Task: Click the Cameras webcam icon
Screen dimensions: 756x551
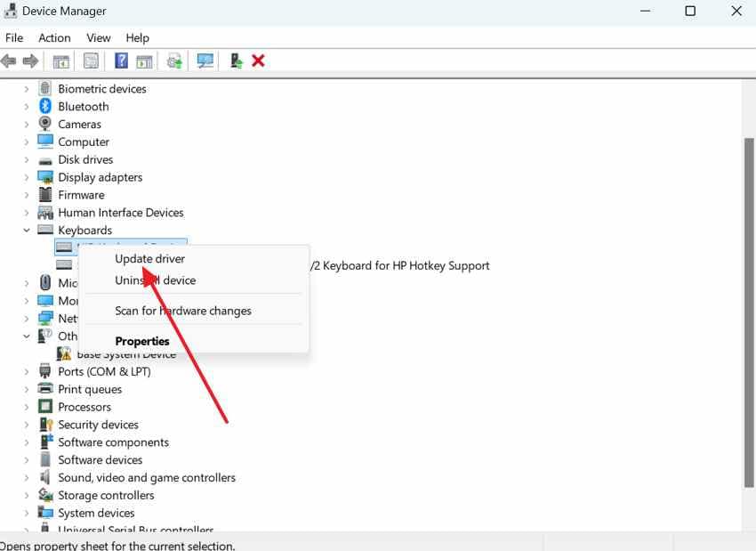Action: click(45, 124)
